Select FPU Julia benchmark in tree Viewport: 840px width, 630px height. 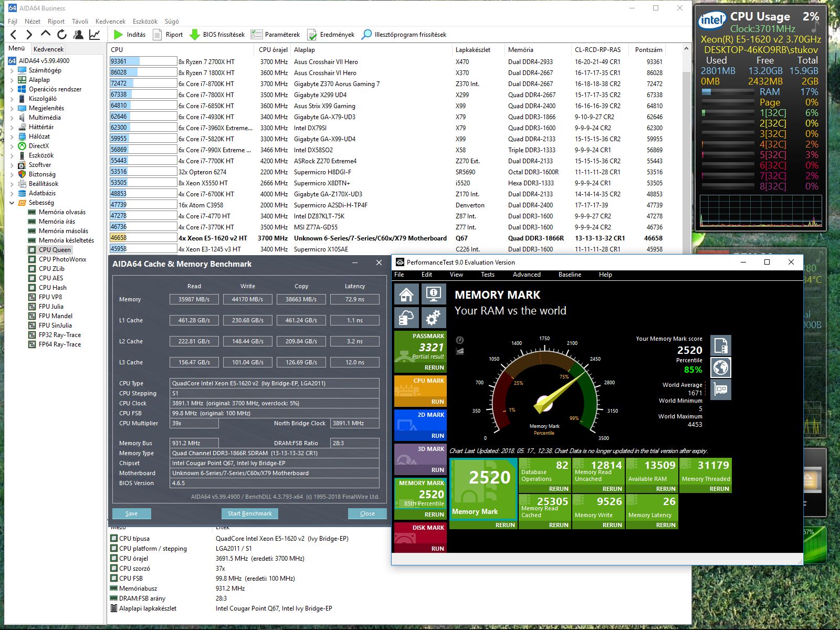[51, 307]
